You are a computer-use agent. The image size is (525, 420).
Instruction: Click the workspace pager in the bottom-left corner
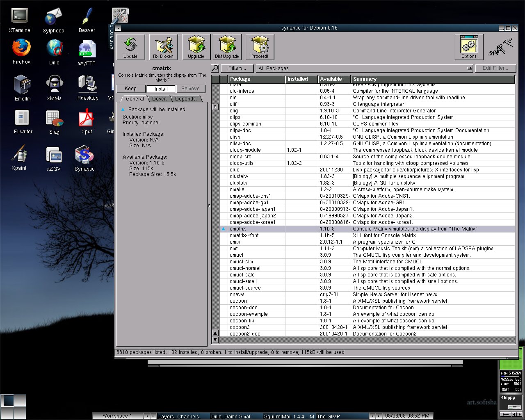point(13,406)
